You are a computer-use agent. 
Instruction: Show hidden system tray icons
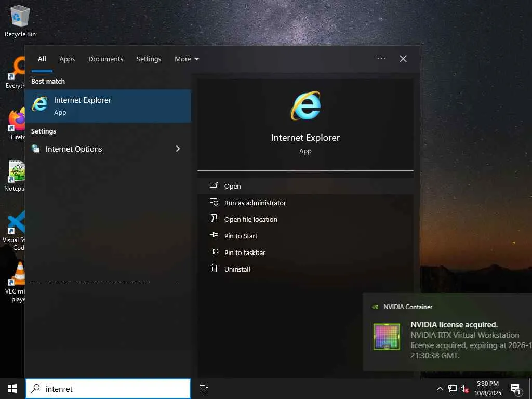click(440, 389)
